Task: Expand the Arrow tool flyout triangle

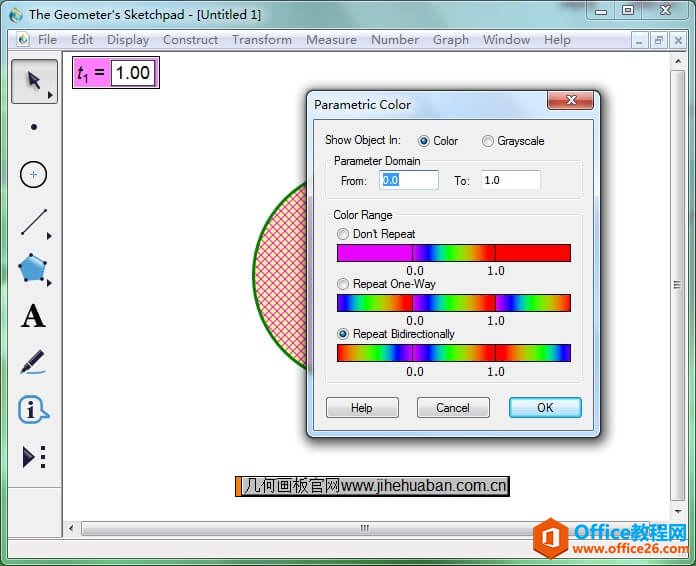Action: (50, 95)
